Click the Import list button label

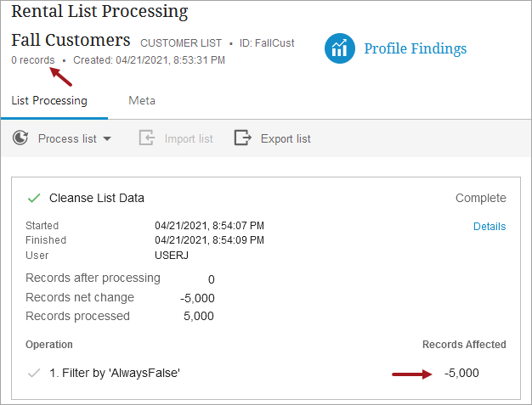189,138
